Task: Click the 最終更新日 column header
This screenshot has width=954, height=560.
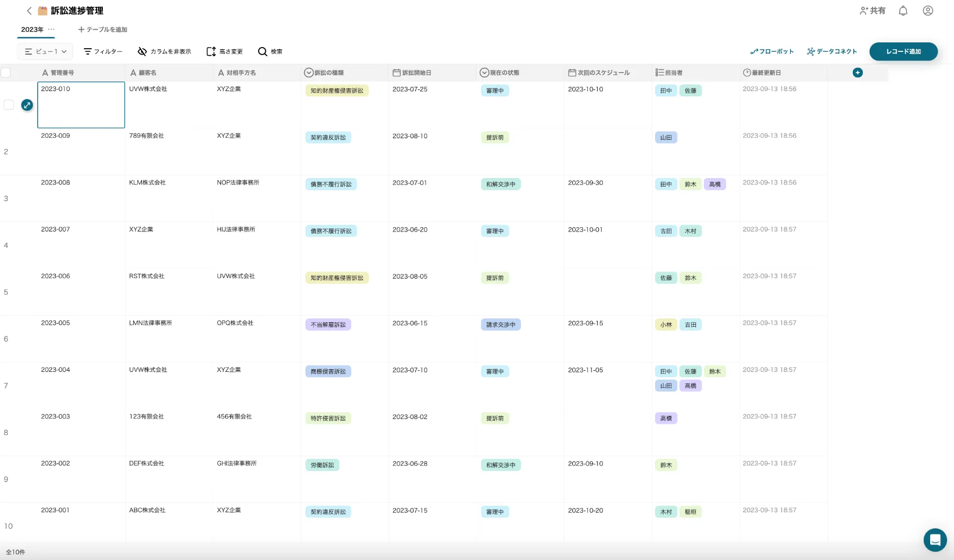Action: 783,73
